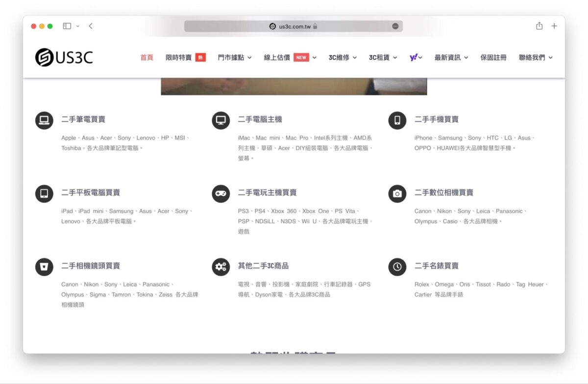Open the 二手筆電買賣 heading link
Image resolution: width=588 pixels, height=384 pixels.
coord(83,120)
